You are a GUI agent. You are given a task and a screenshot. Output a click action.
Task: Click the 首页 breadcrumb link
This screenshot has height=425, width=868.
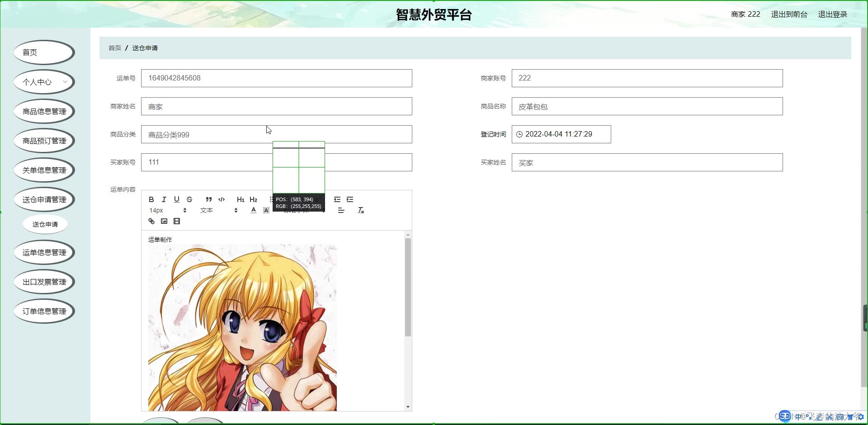click(115, 48)
